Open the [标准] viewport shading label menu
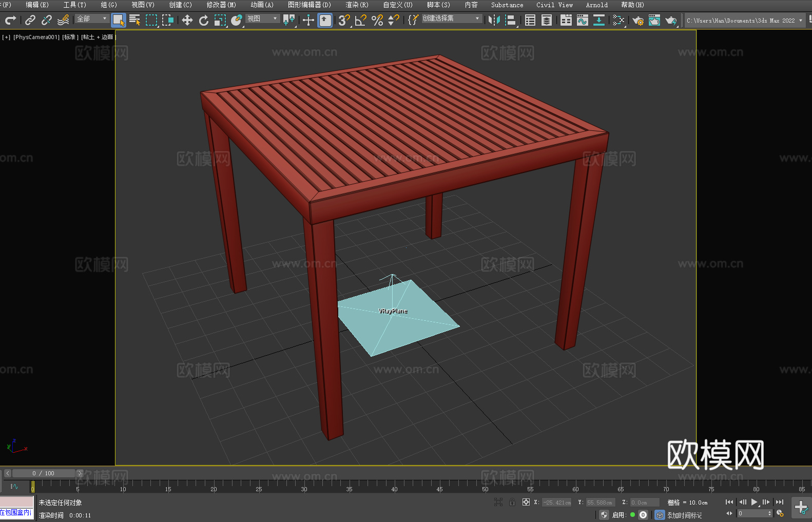 coord(70,37)
